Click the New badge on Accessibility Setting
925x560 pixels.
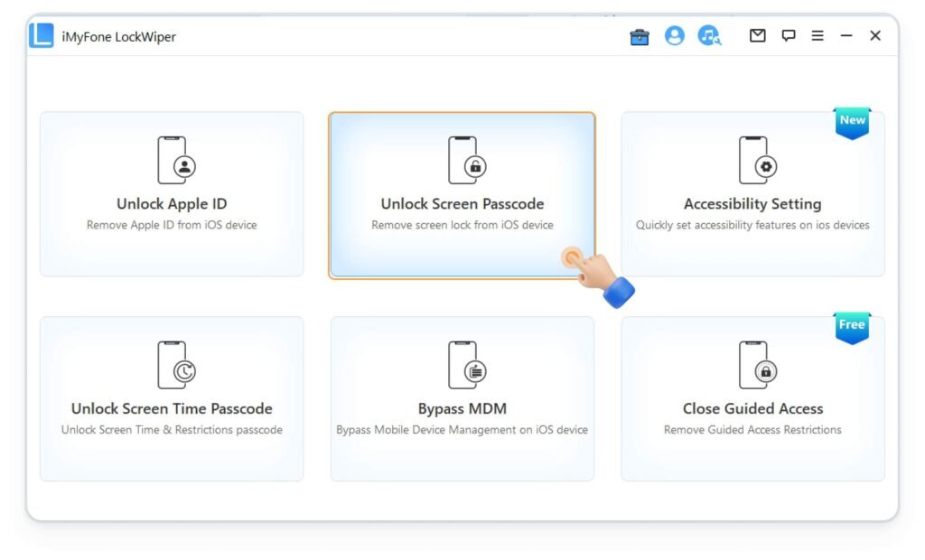853,123
